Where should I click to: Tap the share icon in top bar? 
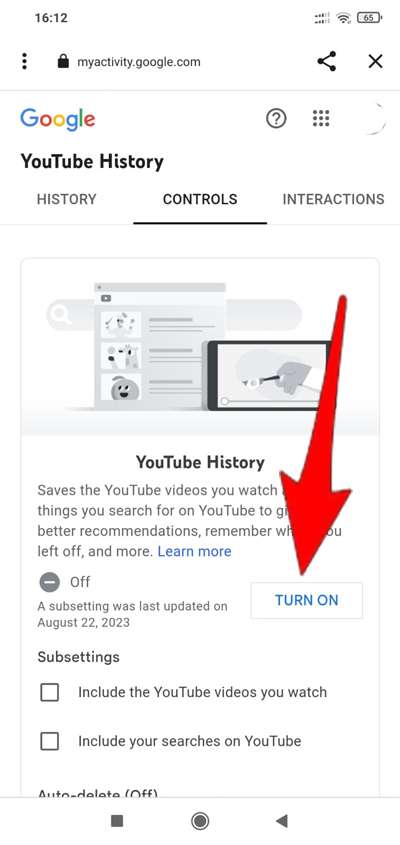point(327,61)
